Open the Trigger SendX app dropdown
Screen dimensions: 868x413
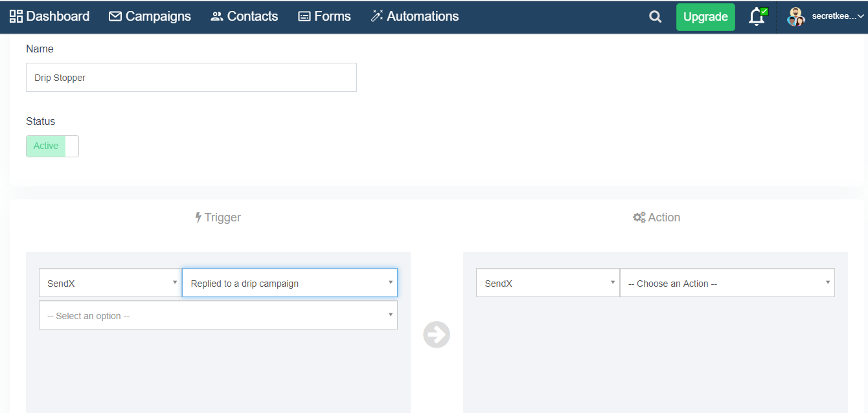tap(110, 283)
